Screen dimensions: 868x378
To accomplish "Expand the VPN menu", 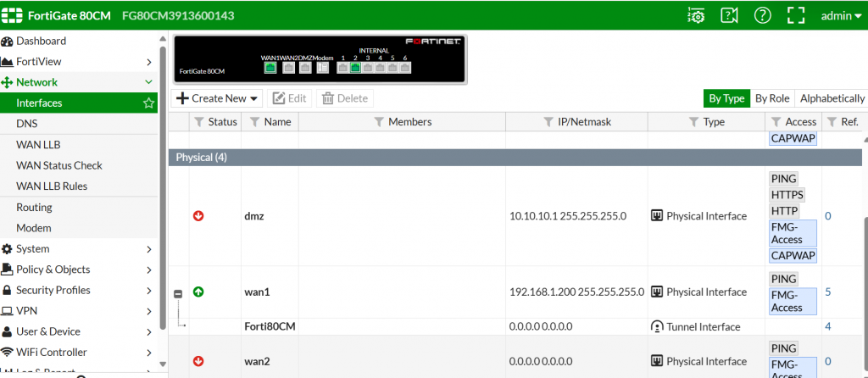I will [79, 311].
